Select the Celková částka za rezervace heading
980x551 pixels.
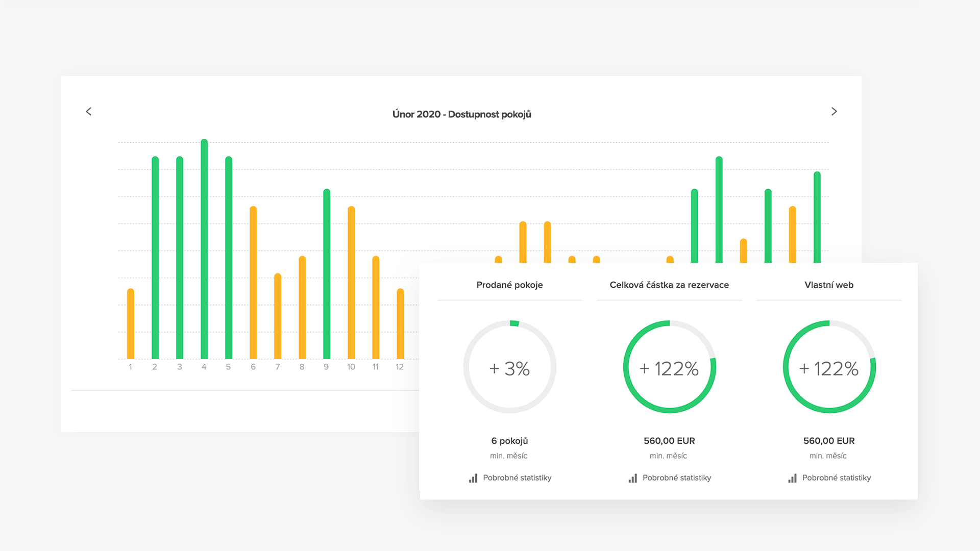pos(669,285)
